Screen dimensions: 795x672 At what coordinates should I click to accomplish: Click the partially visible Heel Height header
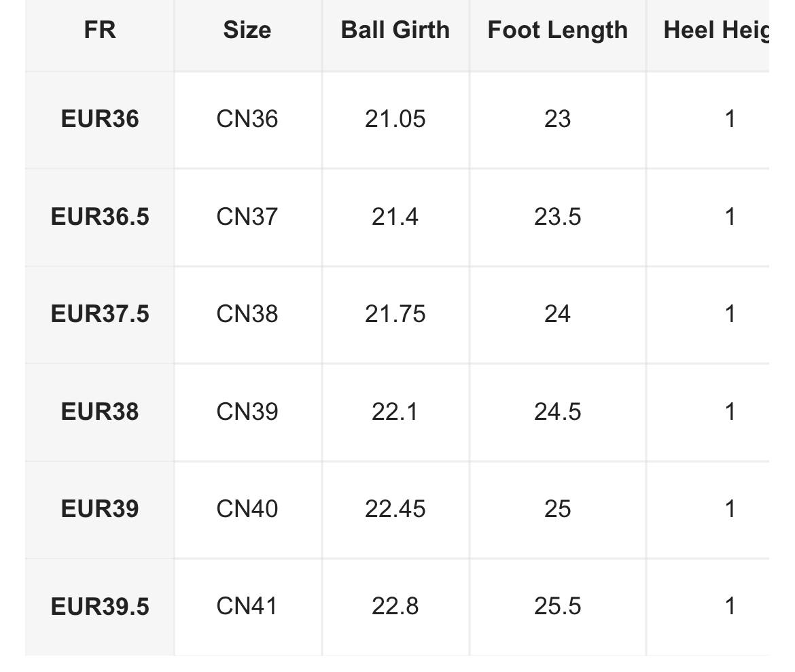[x=716, y=31]
